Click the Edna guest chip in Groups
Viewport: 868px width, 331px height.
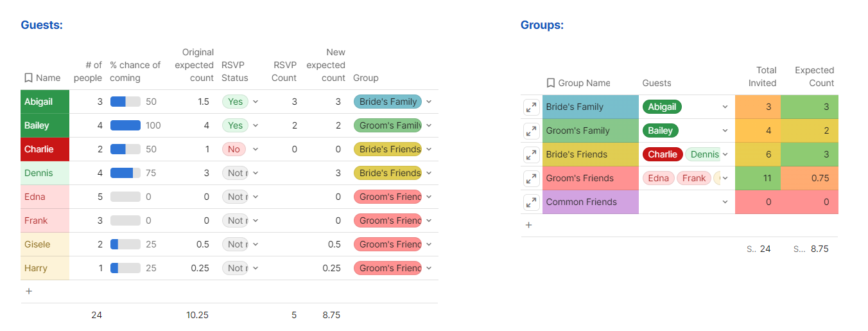pyautogui.click(x=658, y=178)
